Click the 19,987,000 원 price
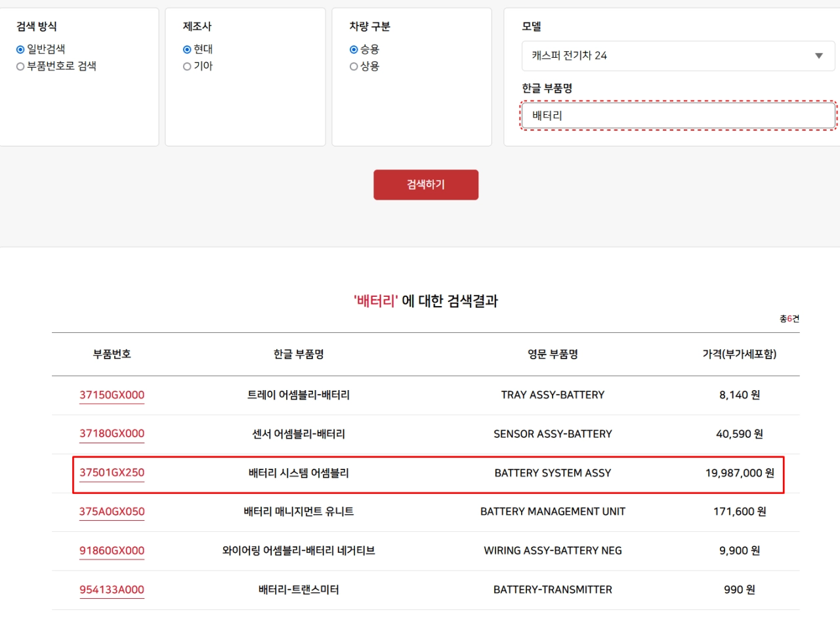 coord(740,473)
